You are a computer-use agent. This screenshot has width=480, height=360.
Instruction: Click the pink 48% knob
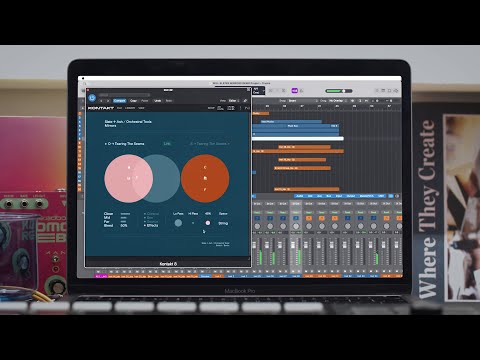point(208,223)
